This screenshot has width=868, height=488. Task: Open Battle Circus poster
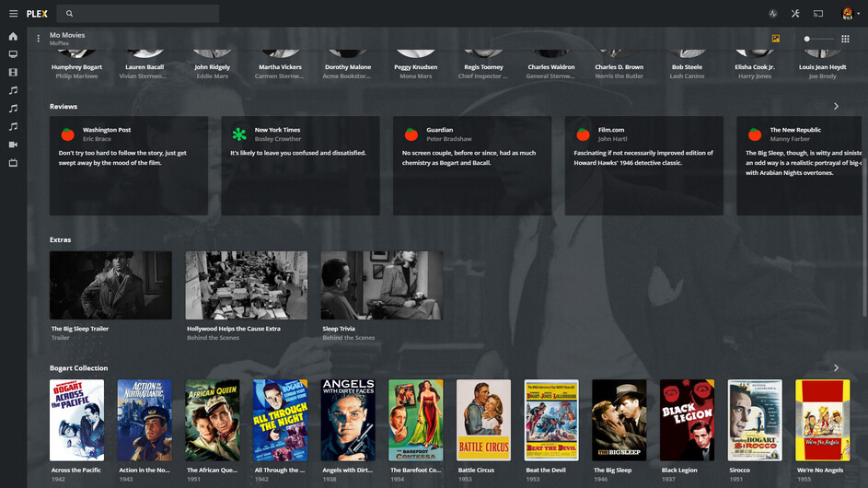coord(484,420)
